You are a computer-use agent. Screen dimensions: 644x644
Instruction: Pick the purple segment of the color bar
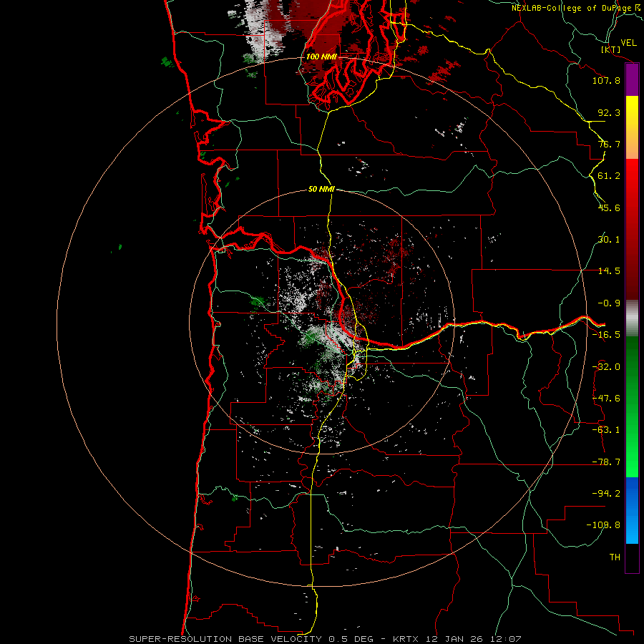tap(632, 80)
